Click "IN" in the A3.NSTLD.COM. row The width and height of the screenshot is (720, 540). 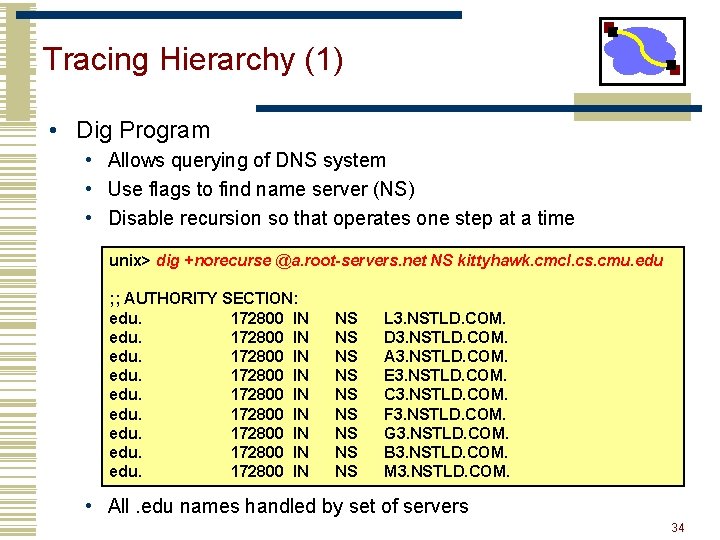pos(301,356)
